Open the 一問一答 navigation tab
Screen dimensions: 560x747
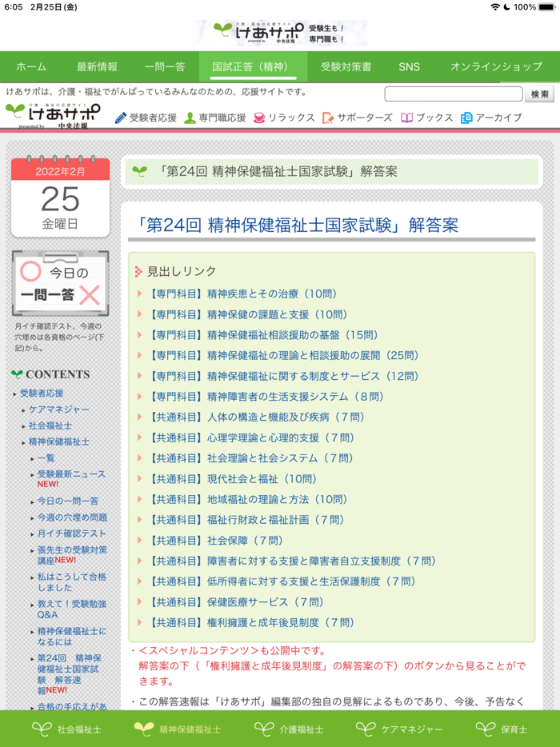click(x=165, y=66)
